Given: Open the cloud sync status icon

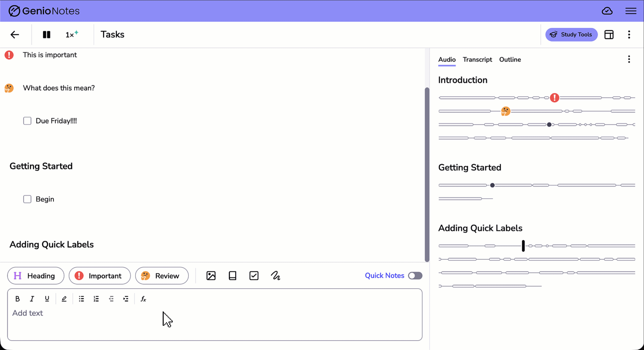Looking at the screenshot, I should pos(607,11).
